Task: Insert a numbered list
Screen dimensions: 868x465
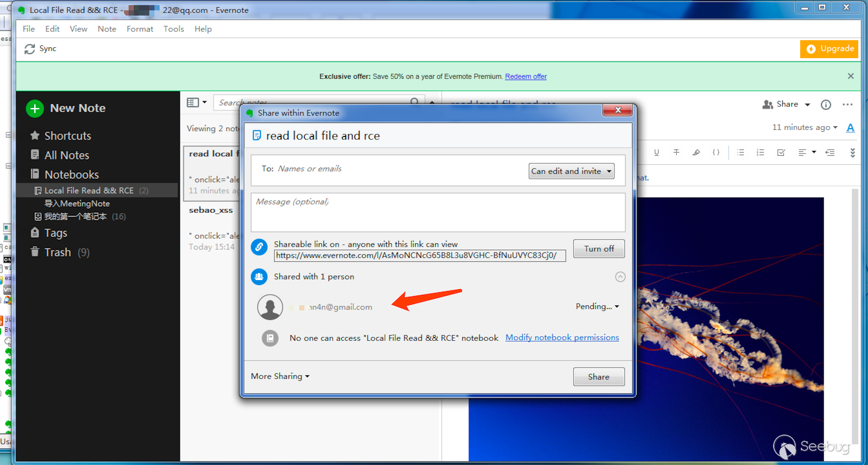Action: [761, 153]
